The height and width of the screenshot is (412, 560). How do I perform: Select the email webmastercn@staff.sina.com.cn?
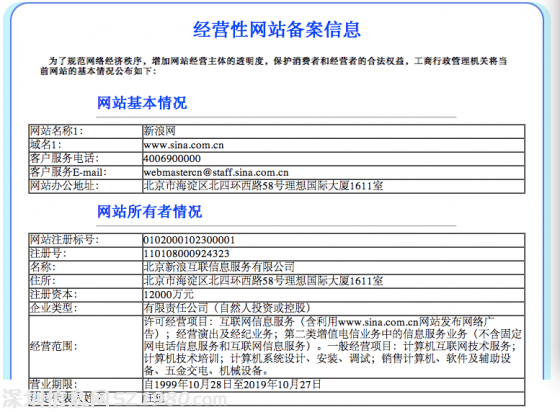216,172
